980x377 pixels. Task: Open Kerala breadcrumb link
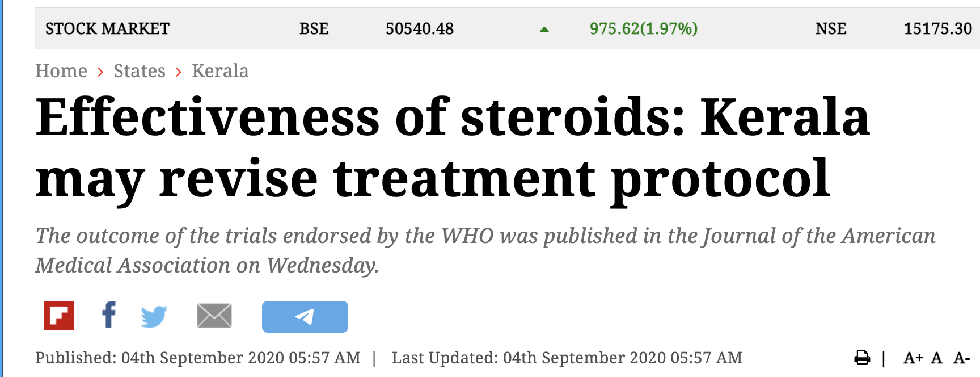click(x=220, y=71)
